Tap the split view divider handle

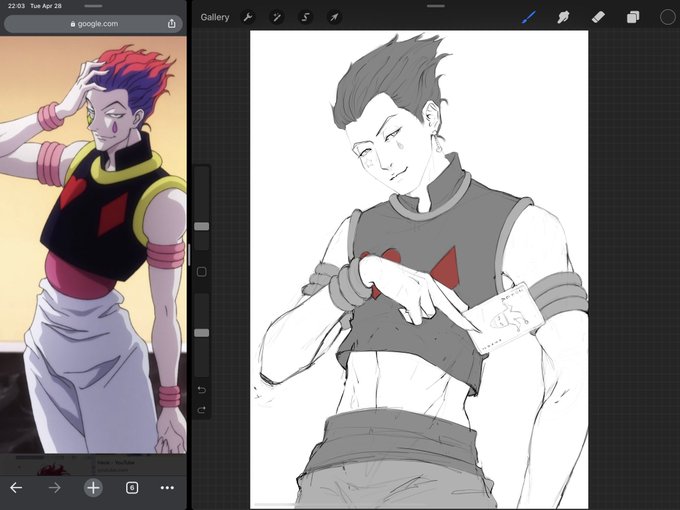(189, 255)
